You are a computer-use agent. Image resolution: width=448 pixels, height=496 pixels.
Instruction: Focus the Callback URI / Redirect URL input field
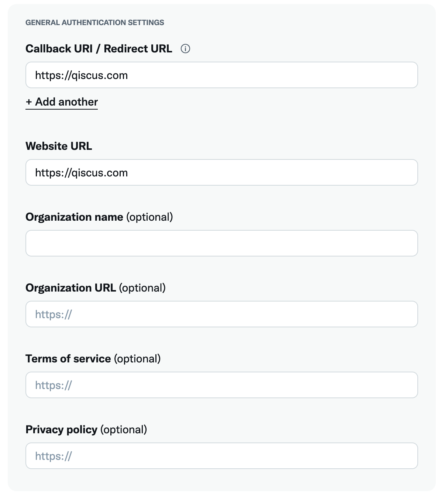point(221,75)
